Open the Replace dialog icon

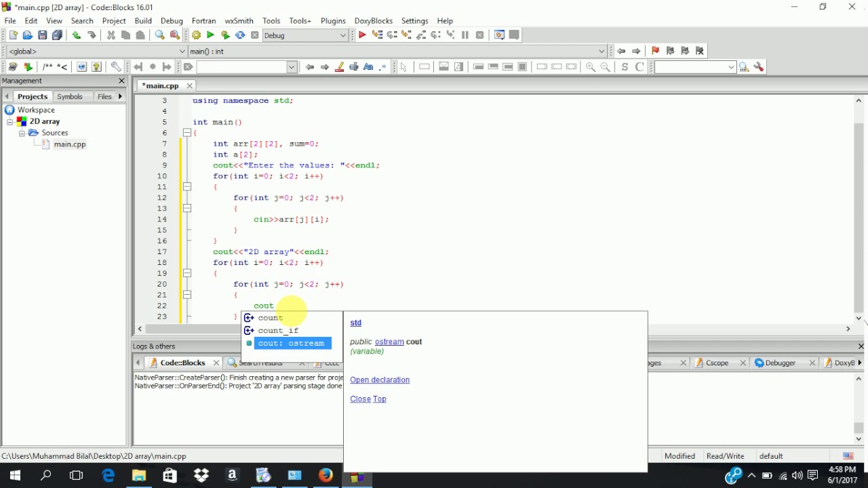pyautogui.click(x=175, y=35)
